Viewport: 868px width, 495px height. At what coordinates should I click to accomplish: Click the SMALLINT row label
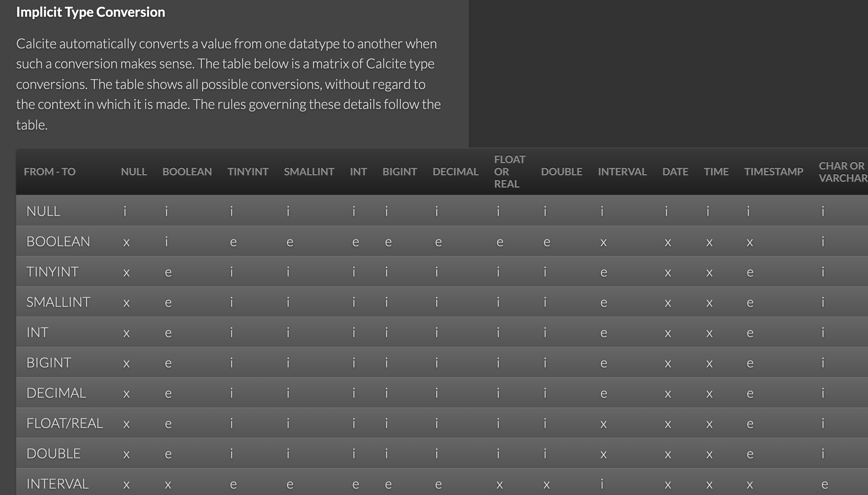tap(58, 302)
